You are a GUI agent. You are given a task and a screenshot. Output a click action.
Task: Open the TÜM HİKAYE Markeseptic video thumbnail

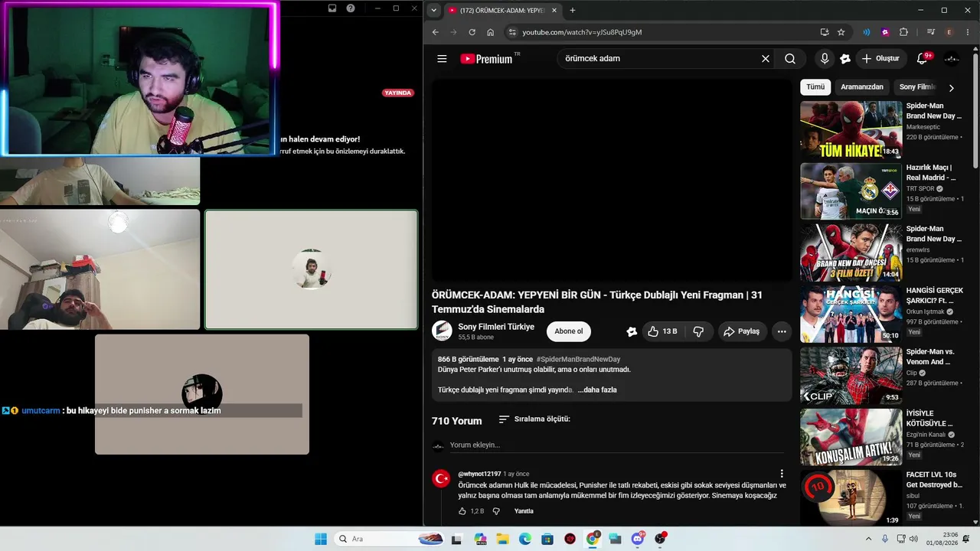coord(851,129)
